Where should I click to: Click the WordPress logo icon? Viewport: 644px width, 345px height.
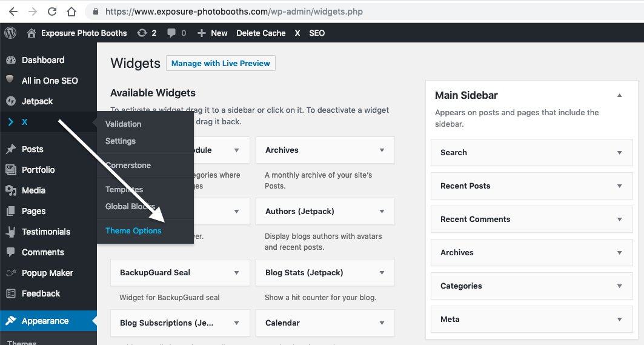[x=11, y=33]
